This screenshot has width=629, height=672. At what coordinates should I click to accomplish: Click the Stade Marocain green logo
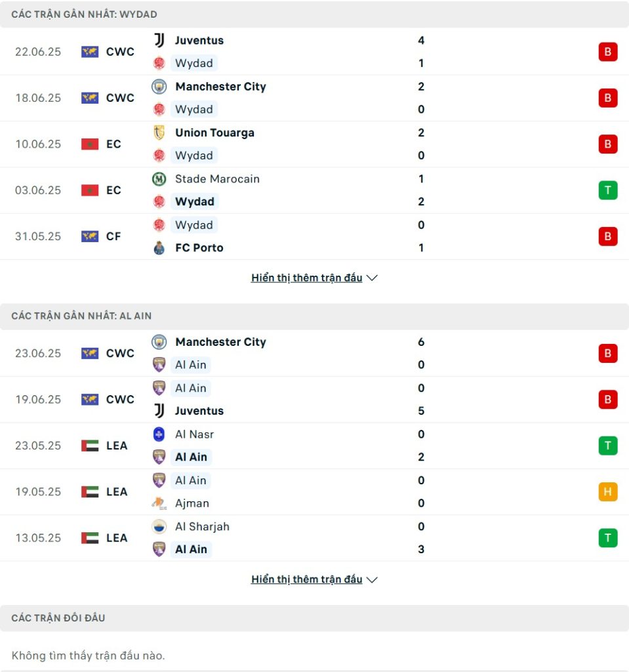pyautogui.click(x=159, y=178)
